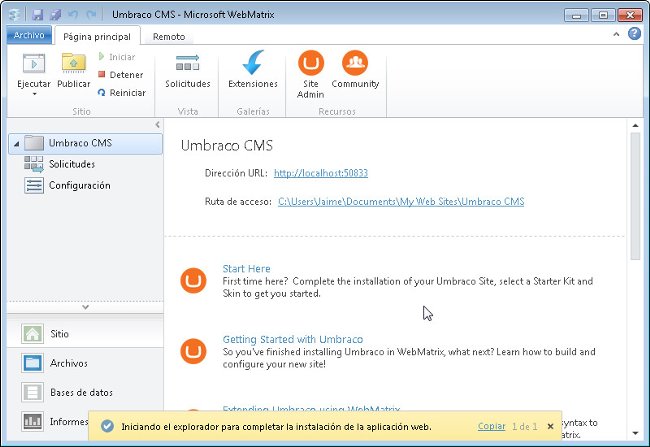Switch to the Página principal tab

[97, 36]
